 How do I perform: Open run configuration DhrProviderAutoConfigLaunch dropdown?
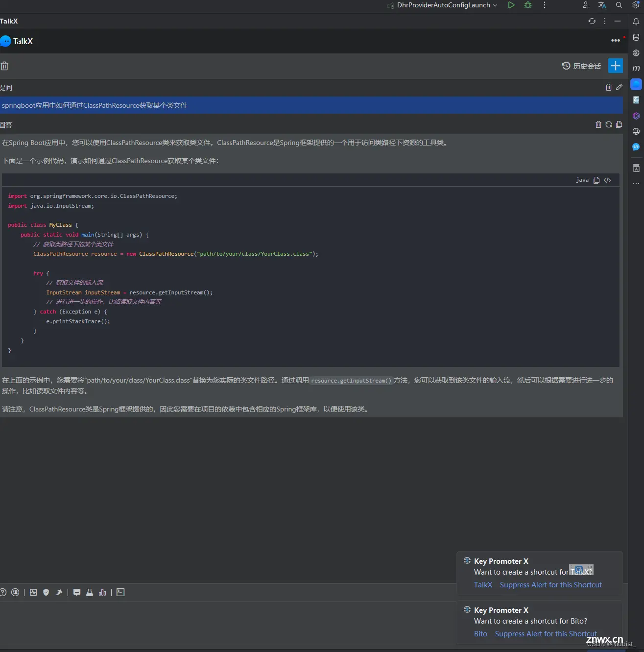tap(442, 5)
